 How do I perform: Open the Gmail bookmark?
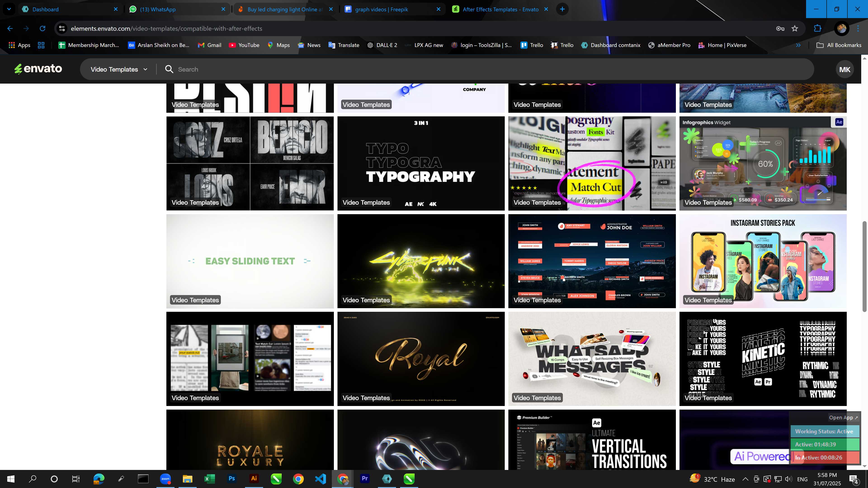pos(210,45)
